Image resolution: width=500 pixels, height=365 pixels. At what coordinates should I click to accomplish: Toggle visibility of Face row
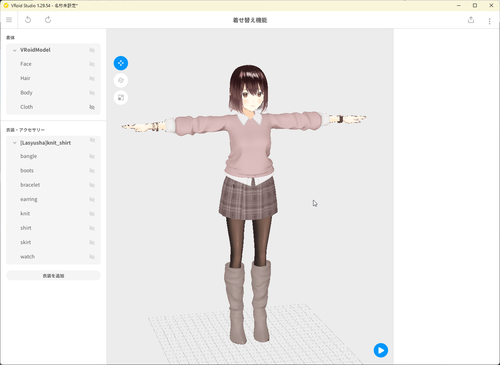point(92,64)
